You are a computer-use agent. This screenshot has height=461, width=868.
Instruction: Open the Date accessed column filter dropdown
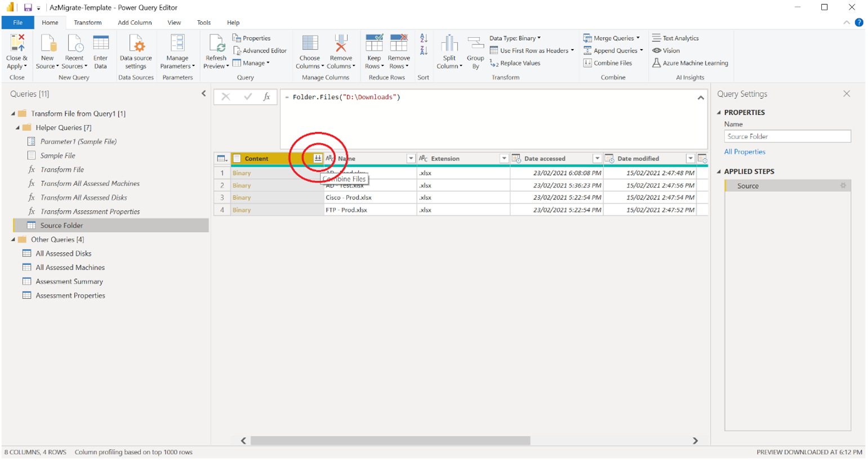[x=597, y=159]
